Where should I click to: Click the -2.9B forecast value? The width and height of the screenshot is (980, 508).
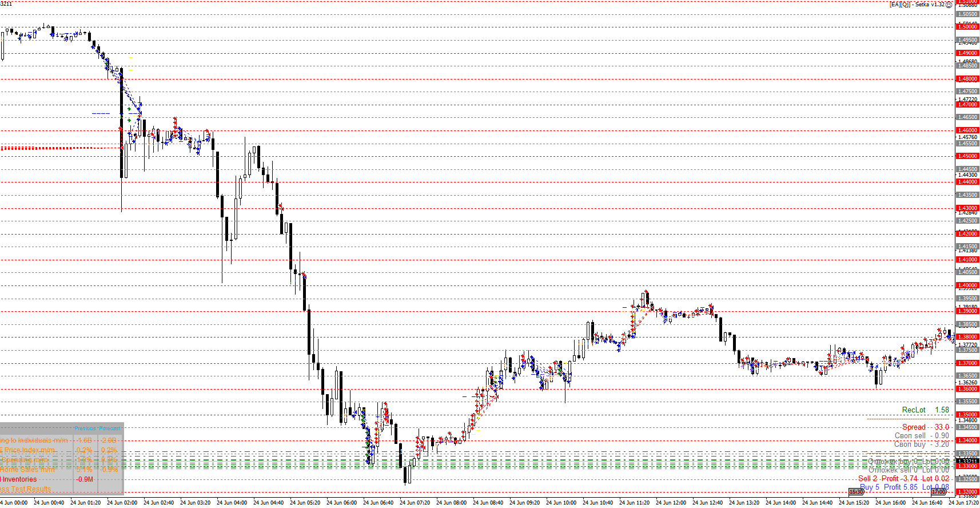click(x=109, y=440)
